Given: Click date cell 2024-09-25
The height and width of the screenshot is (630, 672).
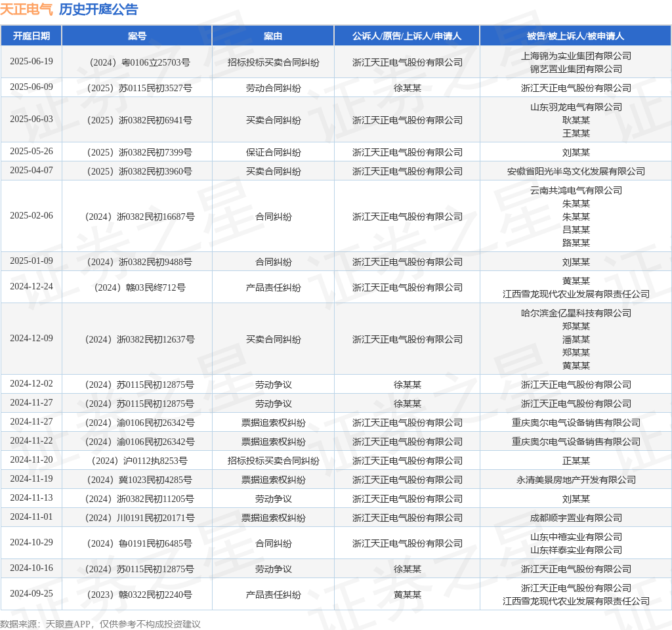Looking at the screenshot, I should pyautogui.click(x=31, y=593).
